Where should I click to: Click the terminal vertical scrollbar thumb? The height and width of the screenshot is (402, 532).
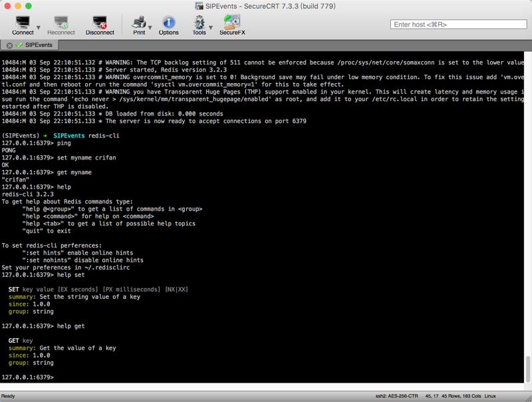click(x=528, y=369)
